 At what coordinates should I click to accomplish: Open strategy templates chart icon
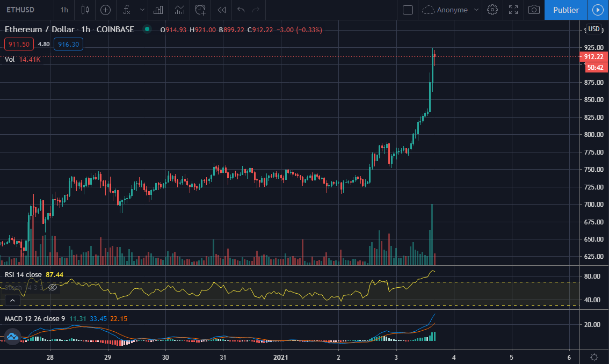pos(179,10)
